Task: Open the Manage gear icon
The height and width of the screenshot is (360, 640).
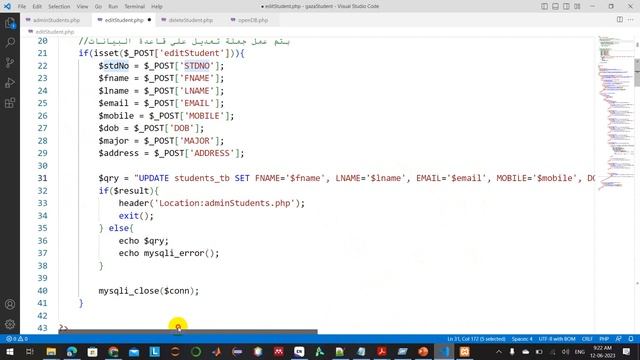Action: pyautogui.click(x=10, y=324)
